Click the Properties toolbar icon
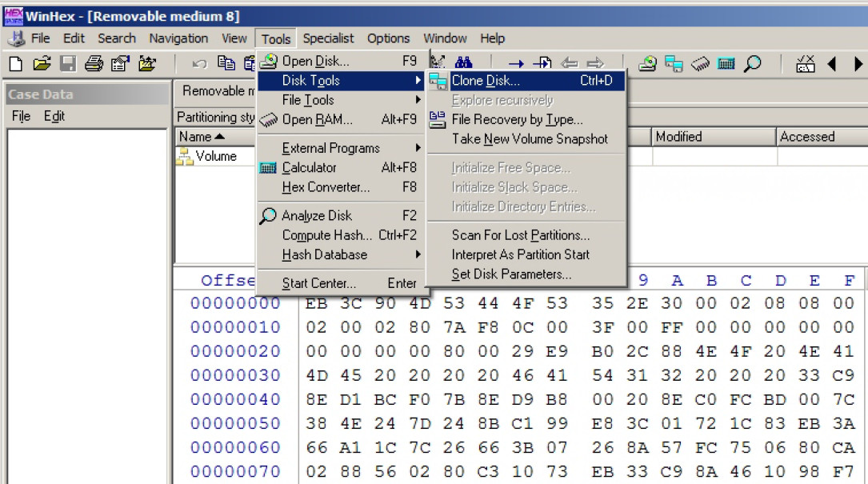The image size is (868, 484). coord(120,64)
